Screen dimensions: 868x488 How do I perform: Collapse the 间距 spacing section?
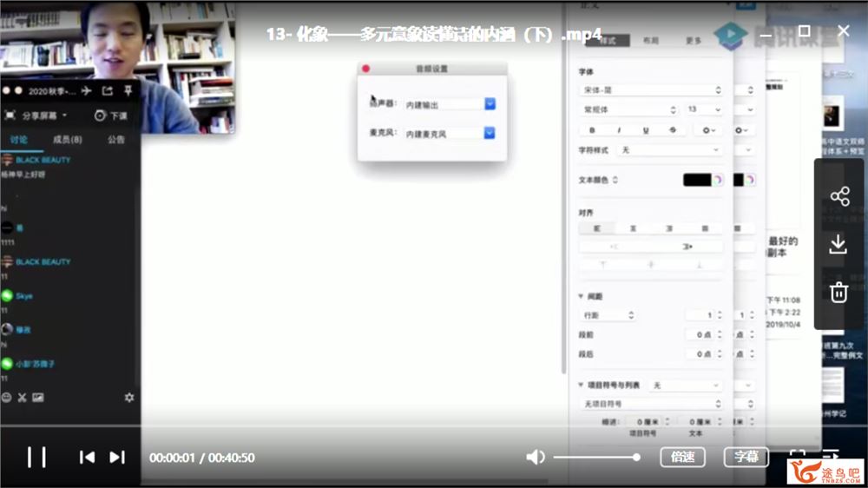point(581,296)
